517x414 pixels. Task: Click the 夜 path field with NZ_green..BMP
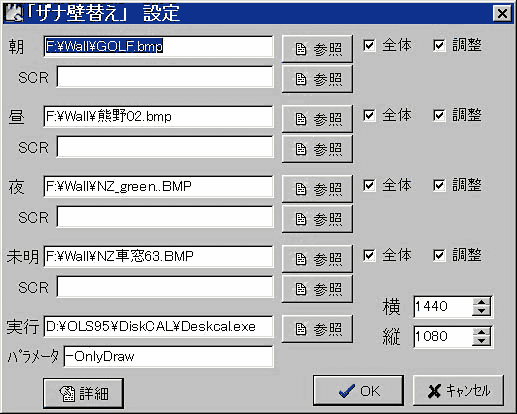click(x=158, y=186)
